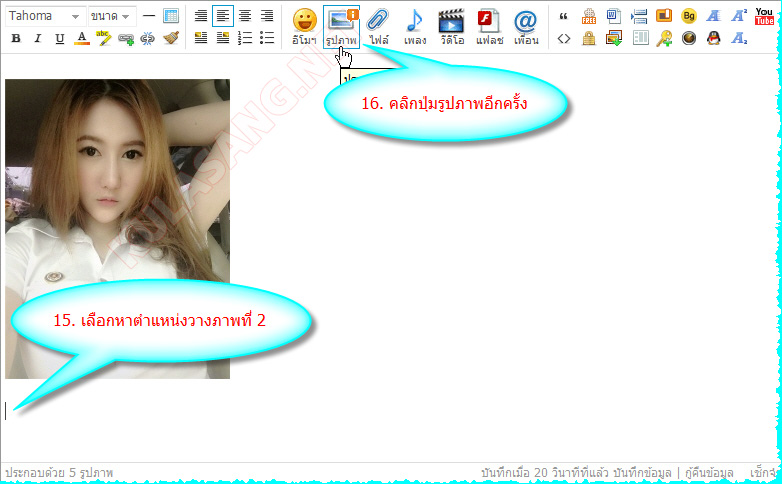Insert a bulleted list

[267, 38]
